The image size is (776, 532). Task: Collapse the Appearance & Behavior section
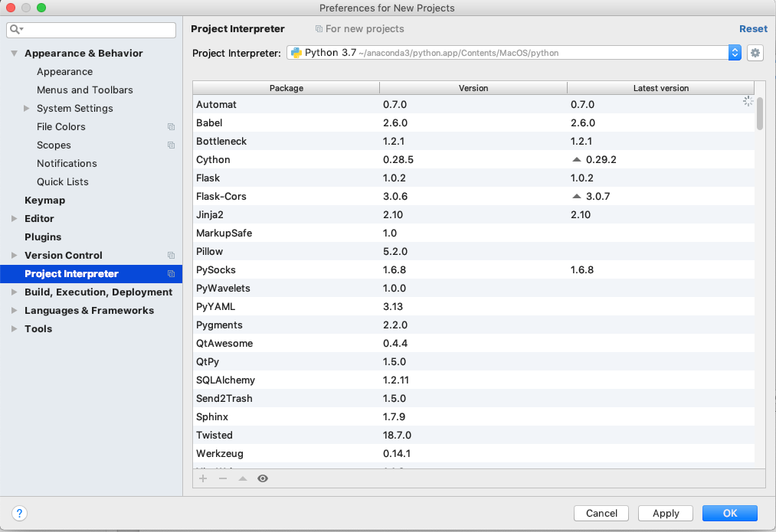click(15, 54)
